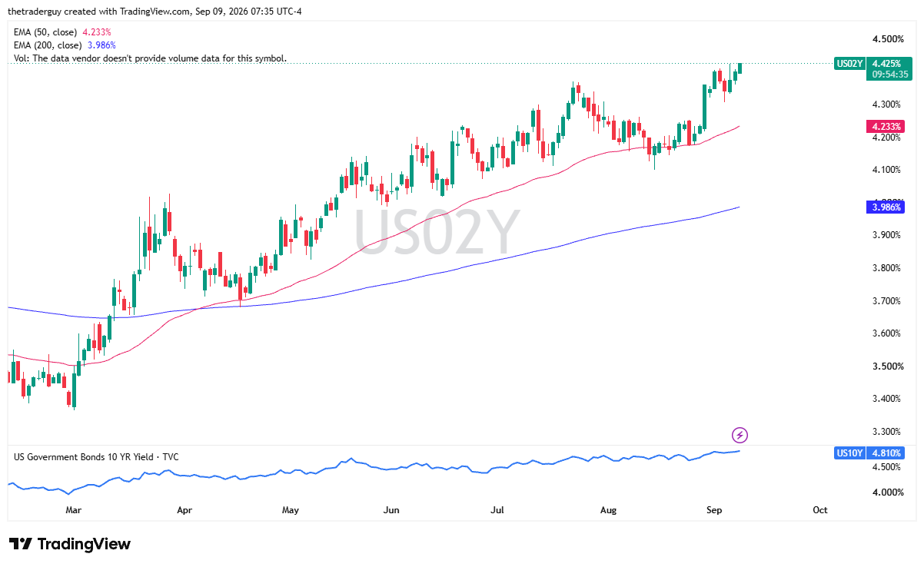Click the TradingView logo at bottom
924x567 pixels.
point(70,544)
